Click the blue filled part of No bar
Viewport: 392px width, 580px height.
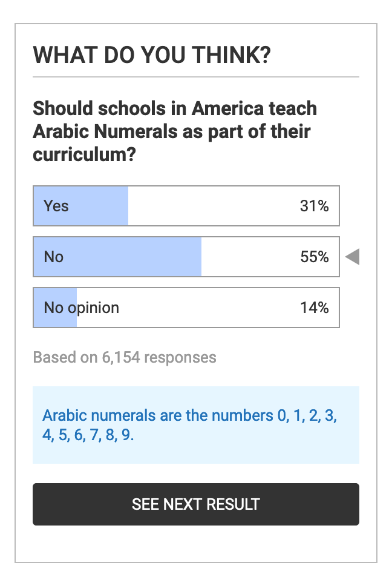pos(133,257)
